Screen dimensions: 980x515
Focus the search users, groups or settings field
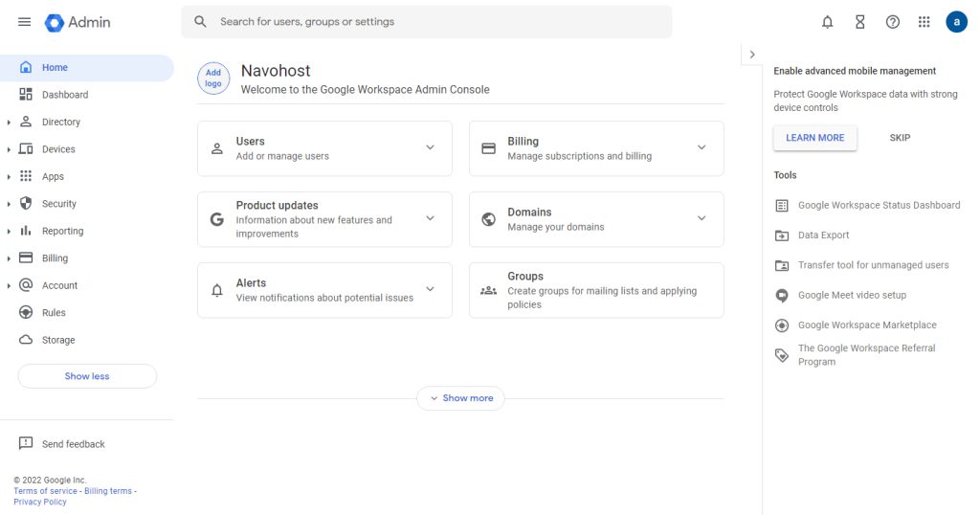[x=427, y=22]
